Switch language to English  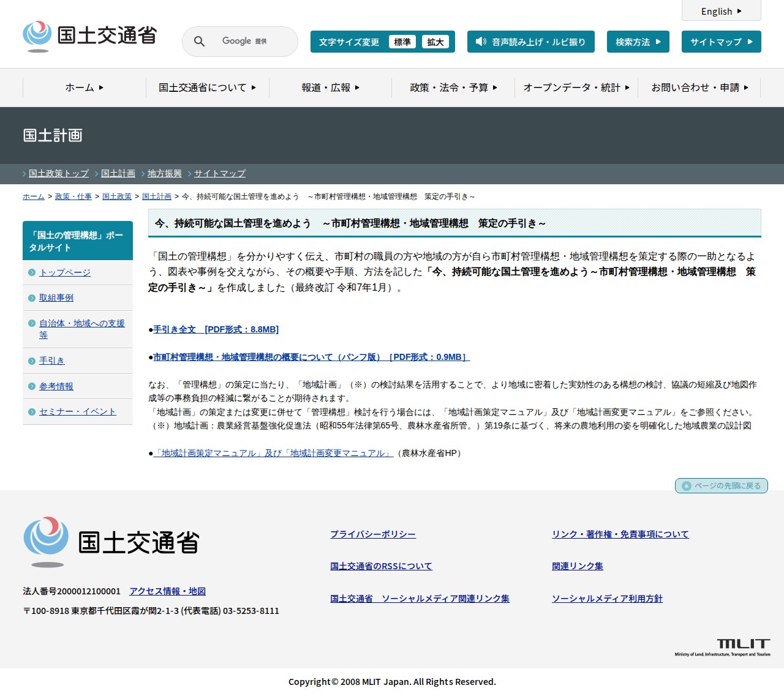(721, 11)
